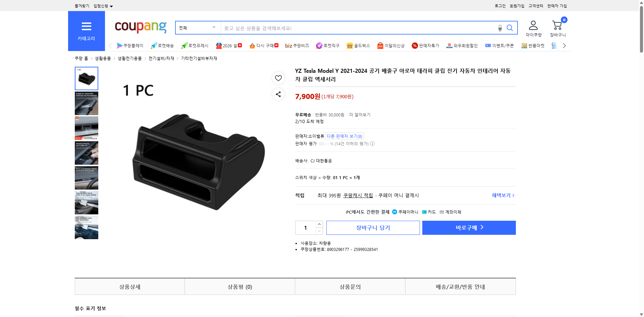Select the 로켓배송 rocket delivery icon
The width and height of the screenshot is (644, 317).
coord(163,46)
